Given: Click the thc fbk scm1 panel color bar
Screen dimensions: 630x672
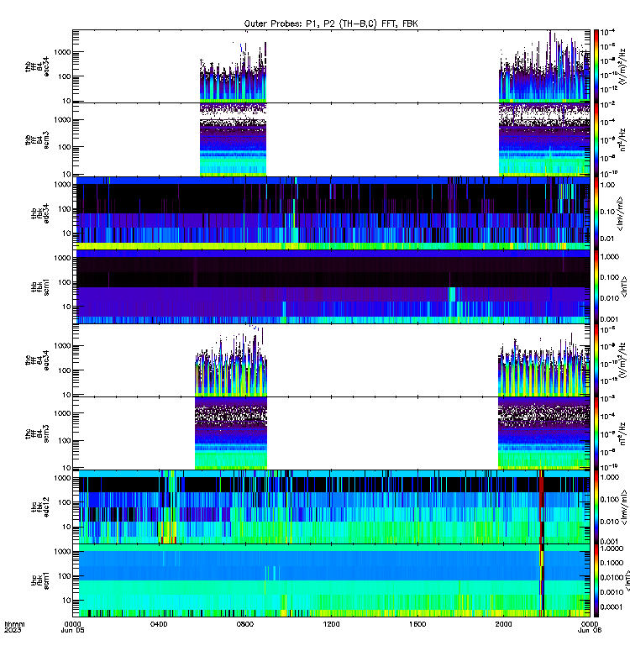Looking at the screenshot, I should click(x=596, y=580).
